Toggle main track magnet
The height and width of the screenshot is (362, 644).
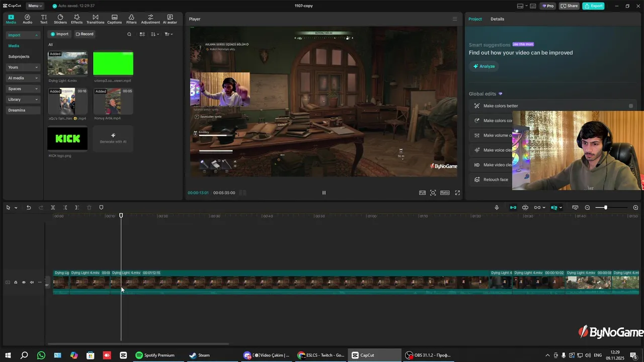point(513,208)
